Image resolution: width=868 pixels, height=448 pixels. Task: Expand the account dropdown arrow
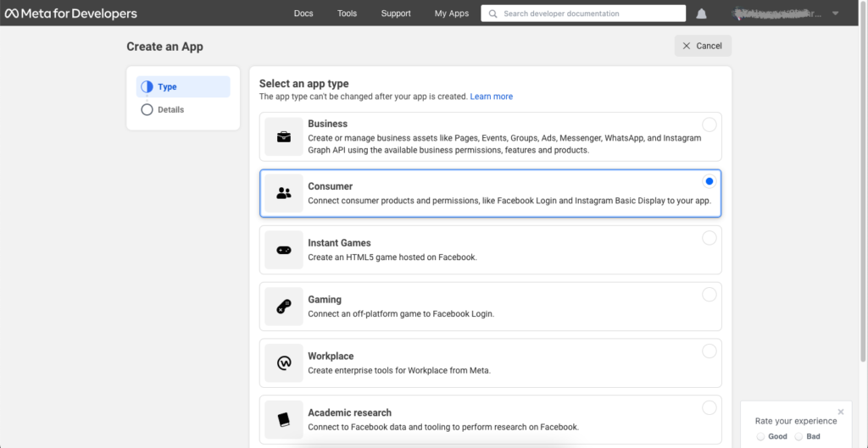pos(835,14)
